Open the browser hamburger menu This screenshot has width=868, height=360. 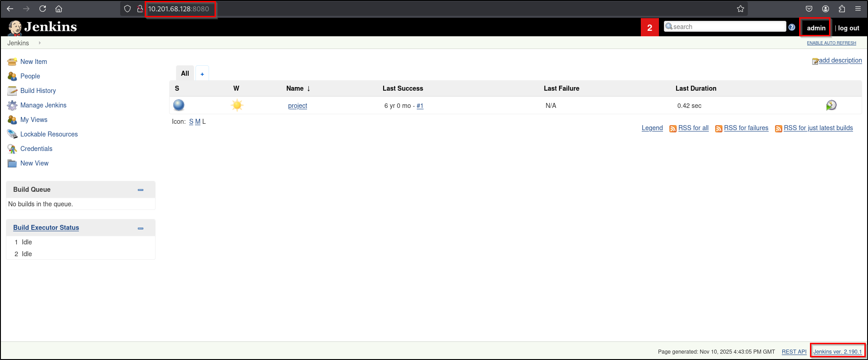tap(858, 9)
